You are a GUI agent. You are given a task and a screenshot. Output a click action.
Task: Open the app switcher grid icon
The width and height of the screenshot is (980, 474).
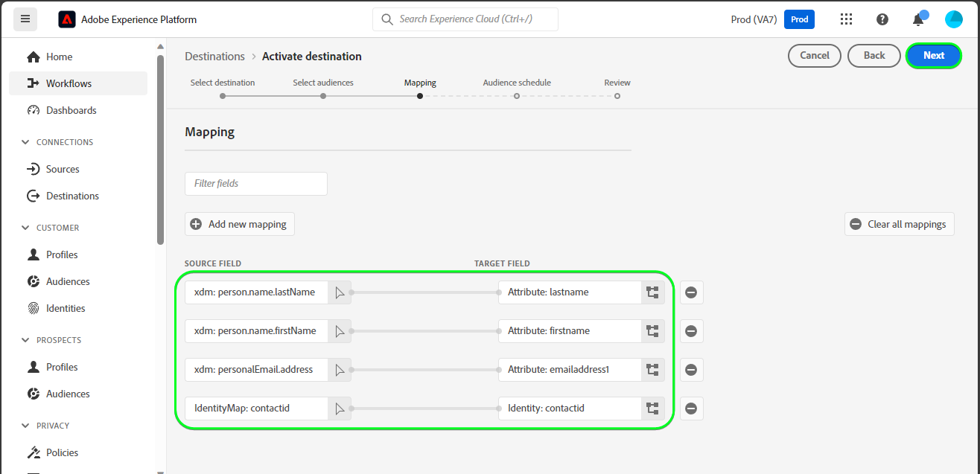pos(846,19)
